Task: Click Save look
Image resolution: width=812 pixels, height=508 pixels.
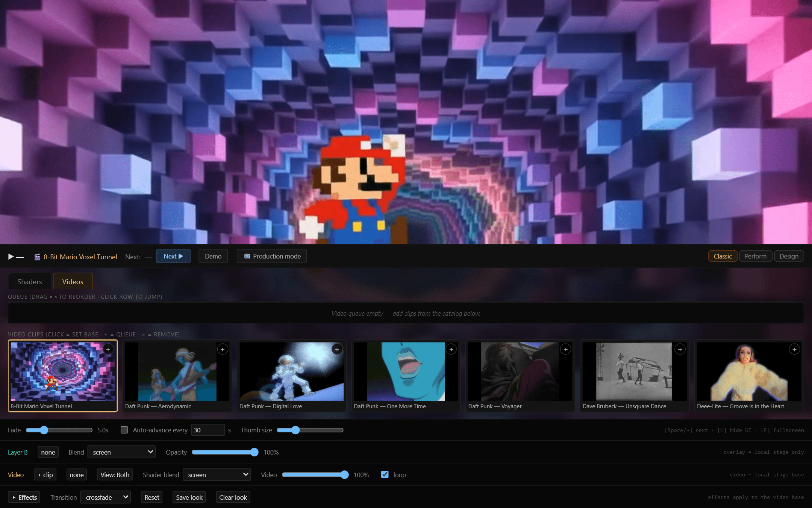Action: (x=189, y=497)
